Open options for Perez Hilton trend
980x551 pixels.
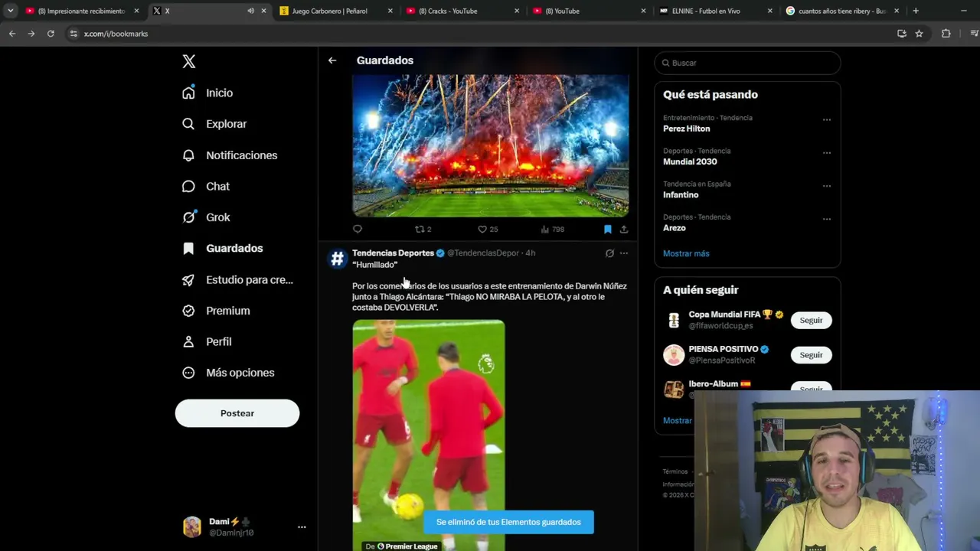pyautogui.click(x=827, y=119)
